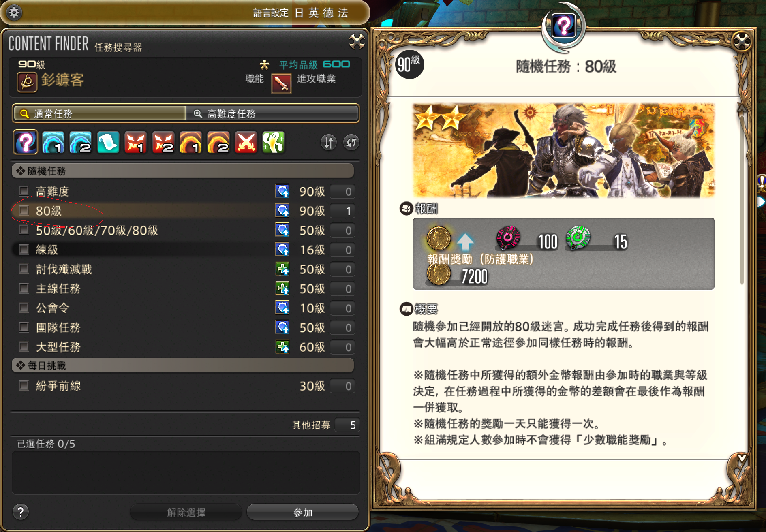Screen dimensions: 766x532
Task: Click the 參加 join button
Action: tap(303, 512)
